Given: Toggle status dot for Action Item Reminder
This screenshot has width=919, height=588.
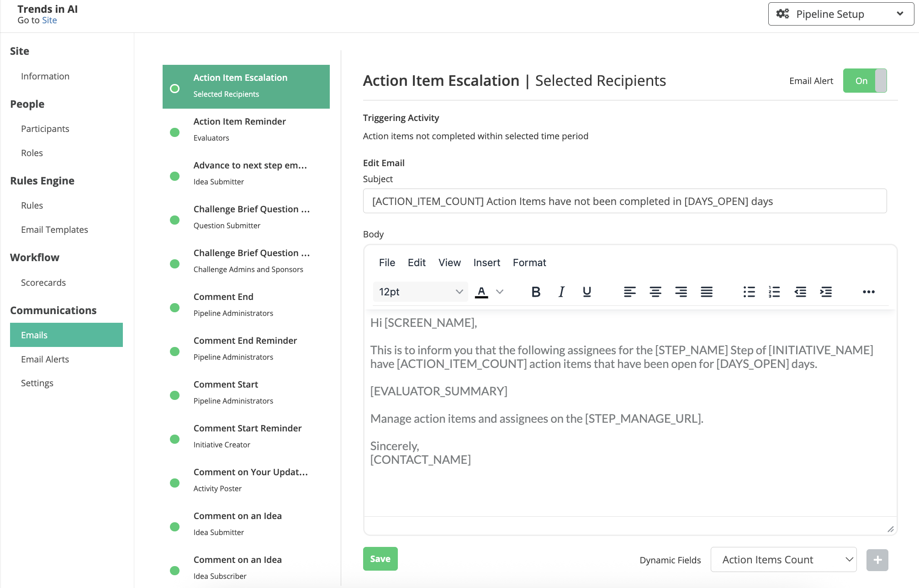Looking at the screenshot, I should coord(174,132).
